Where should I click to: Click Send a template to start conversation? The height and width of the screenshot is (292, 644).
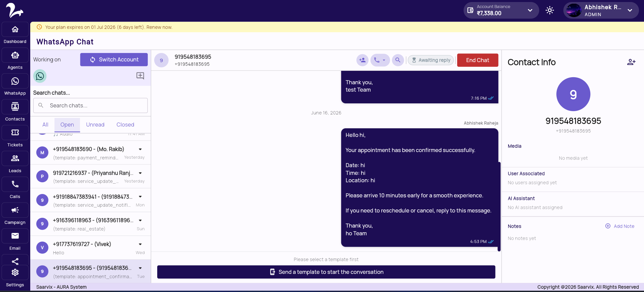pos(326,272)
